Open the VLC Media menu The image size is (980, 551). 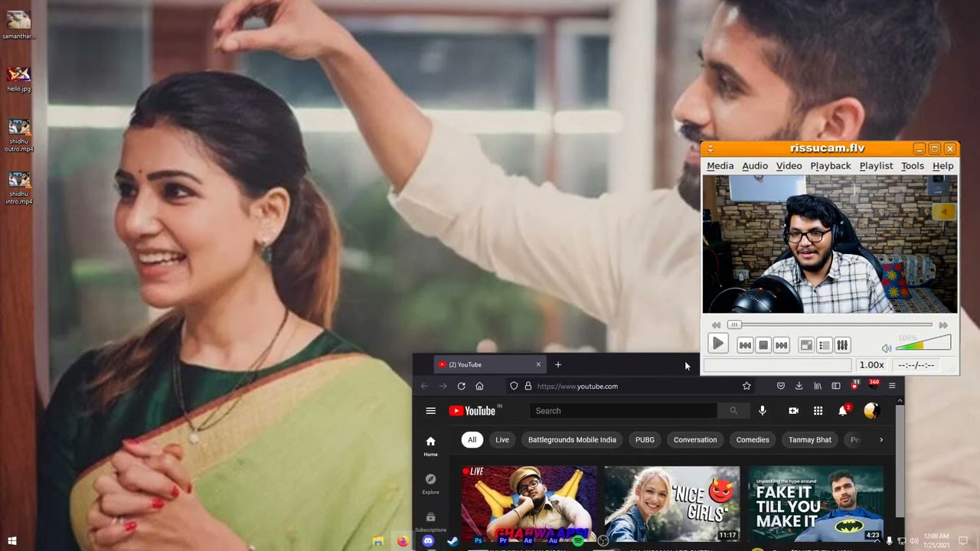pyautogui.click(x=720, y=165)
